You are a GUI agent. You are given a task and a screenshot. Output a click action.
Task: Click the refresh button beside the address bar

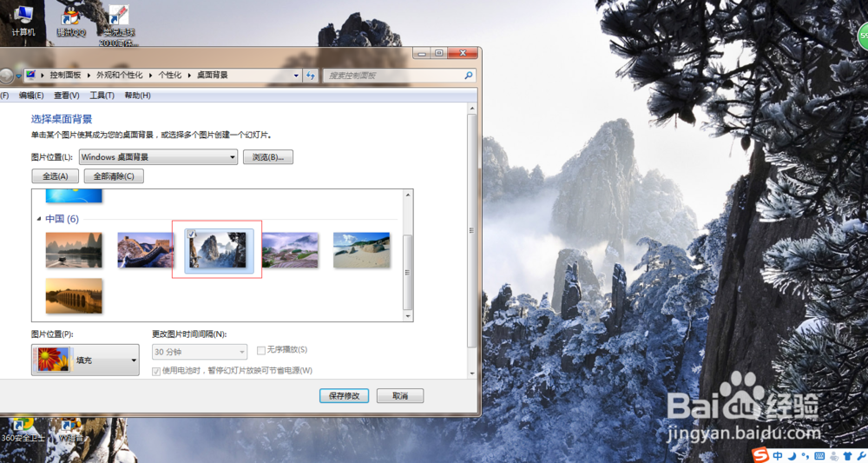coord(311,76)
